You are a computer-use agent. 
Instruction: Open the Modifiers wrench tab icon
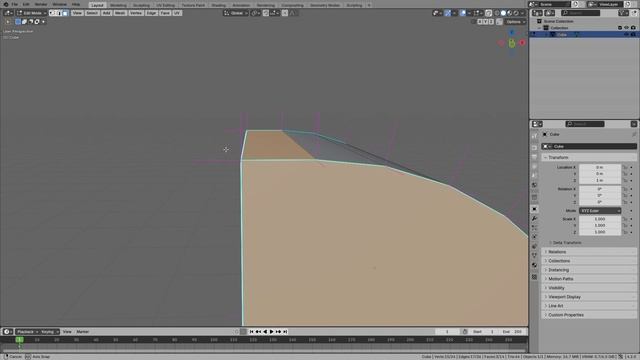534,218
